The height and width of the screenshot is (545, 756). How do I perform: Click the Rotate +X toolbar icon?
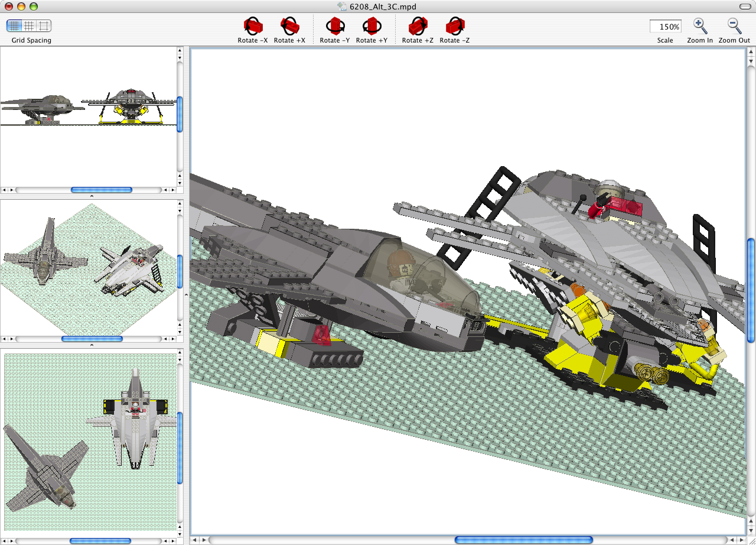(x=289, y=26)
